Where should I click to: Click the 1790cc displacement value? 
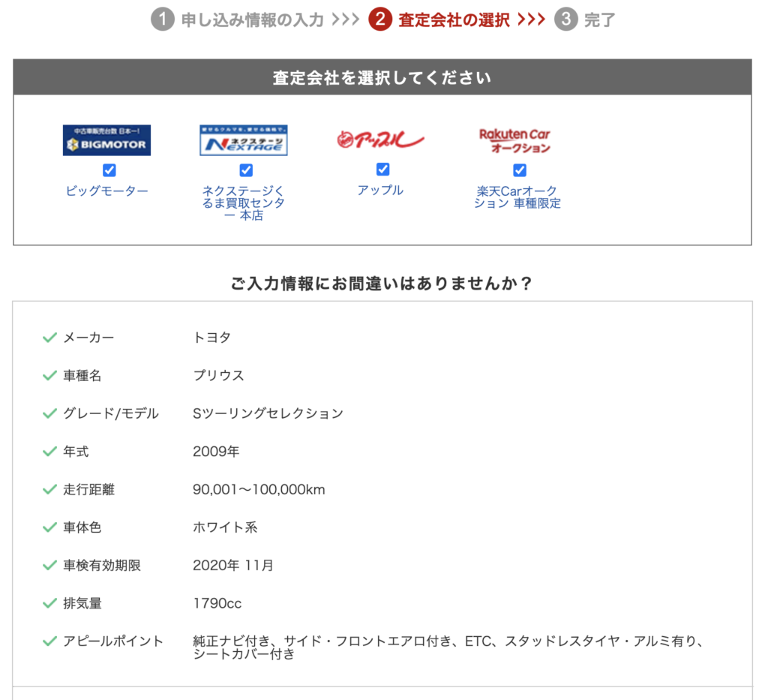tap(217, 603)
